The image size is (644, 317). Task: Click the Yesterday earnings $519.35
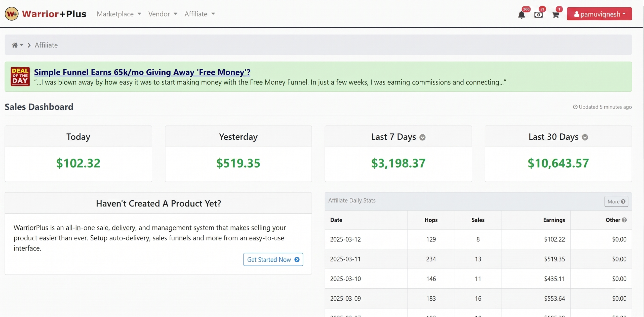(x=238, y=163)
